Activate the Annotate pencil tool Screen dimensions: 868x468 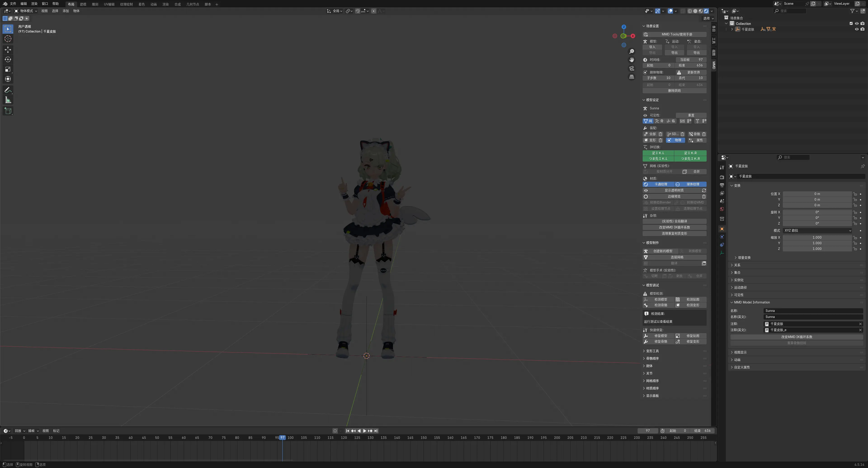click(8, 90)
